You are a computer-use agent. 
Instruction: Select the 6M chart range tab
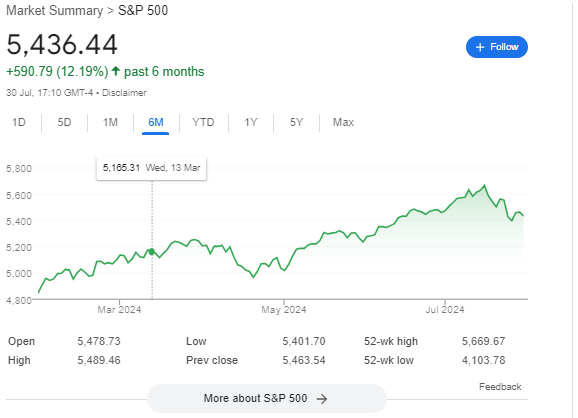click(156, 122)
